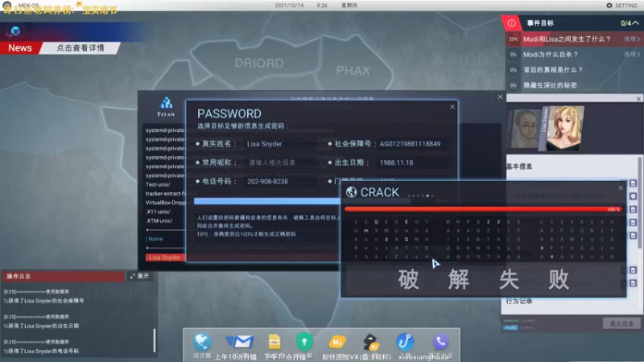Image resolution: width=644 pixels, height=362 pixels.
Task: Click the 行为记录 section heading
Action: coord(519,301)
